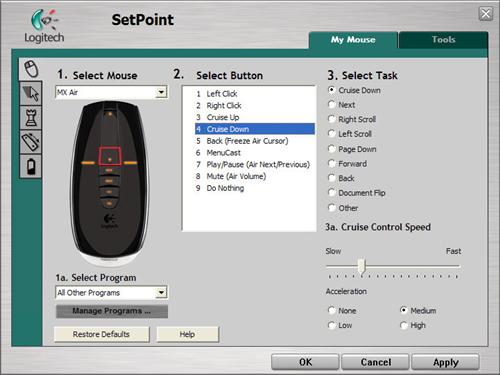Open Help
500x375 pixels.
pyautogui.click(x=187, y=334)
